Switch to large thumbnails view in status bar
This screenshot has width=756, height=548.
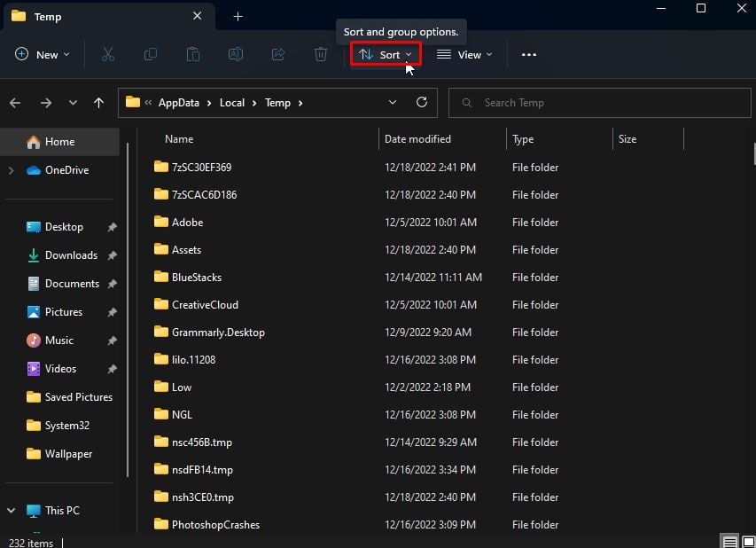[x=747, y=541]
